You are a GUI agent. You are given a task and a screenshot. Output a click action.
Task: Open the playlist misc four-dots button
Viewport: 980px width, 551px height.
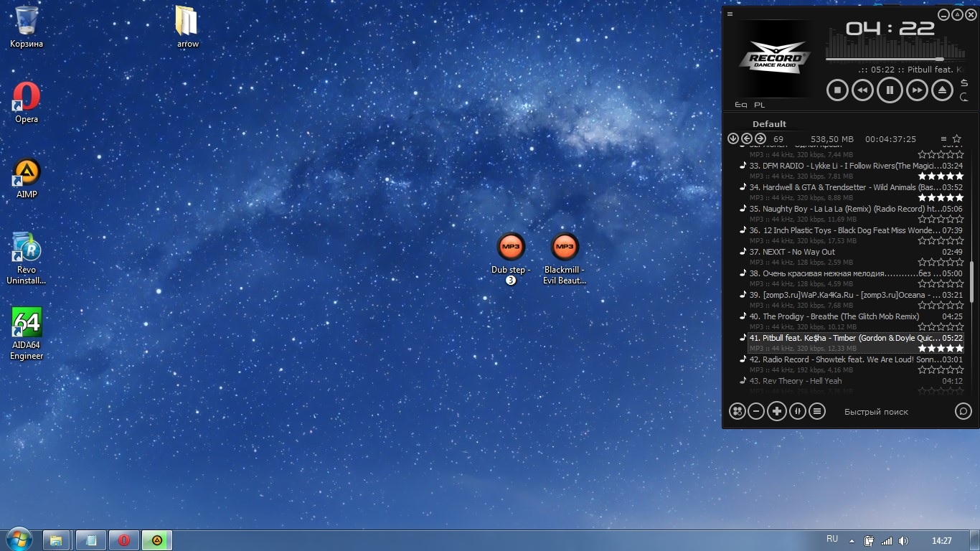[737, 411]
